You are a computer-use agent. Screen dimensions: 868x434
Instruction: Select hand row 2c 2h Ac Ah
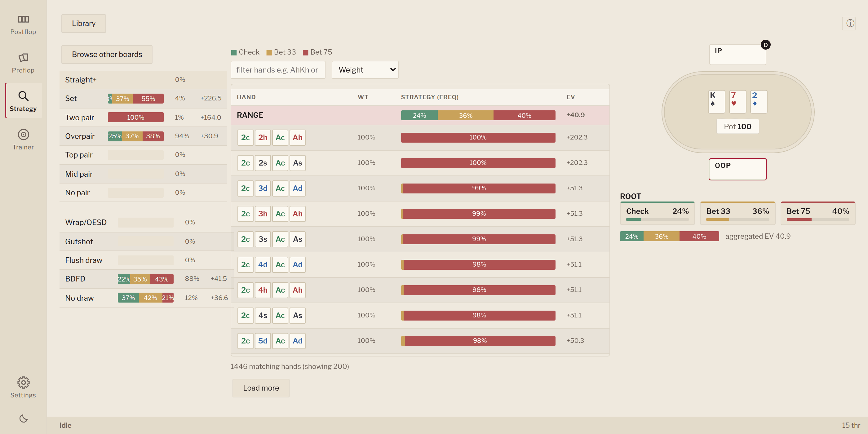tap(420, 137)
